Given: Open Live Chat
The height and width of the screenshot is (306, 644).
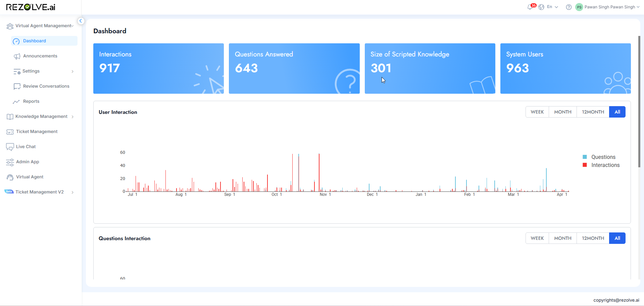Looking at the screenshot, I should click(26, 147).
